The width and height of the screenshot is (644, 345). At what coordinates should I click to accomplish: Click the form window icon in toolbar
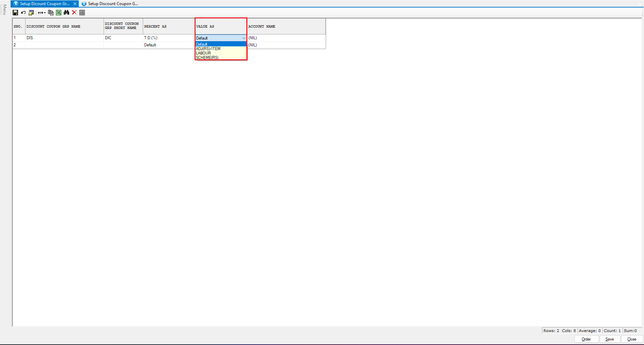31,13
